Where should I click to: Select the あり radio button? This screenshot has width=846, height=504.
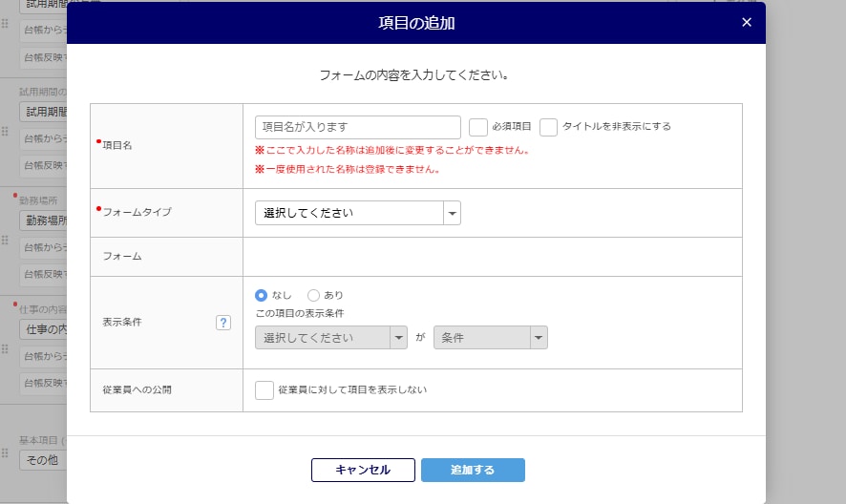[313, 295]
